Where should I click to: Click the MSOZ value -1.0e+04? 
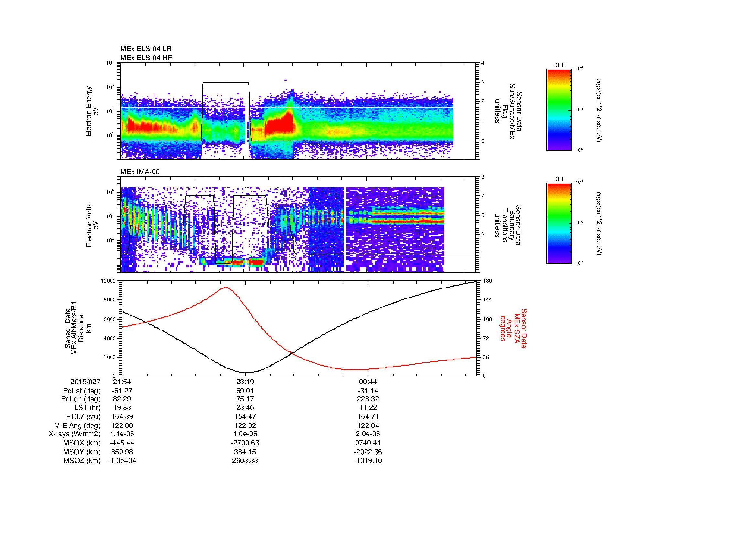[122, 461]
